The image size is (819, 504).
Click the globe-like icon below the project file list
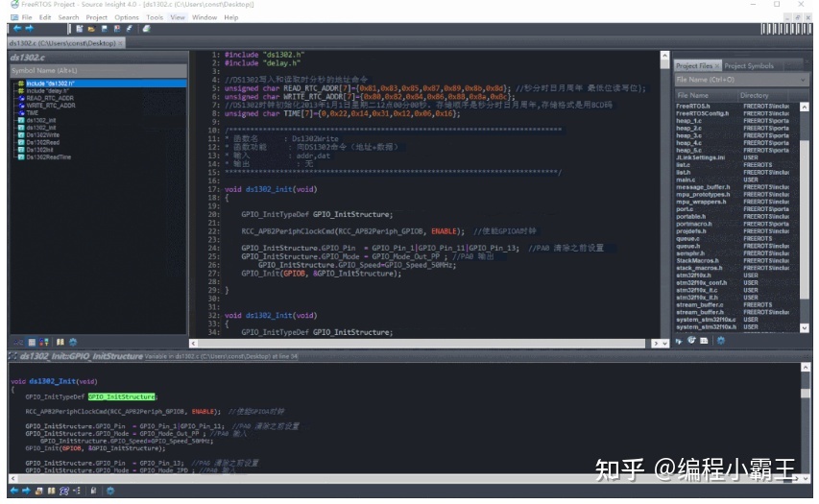pyautogui.click(x=691, y=341)
